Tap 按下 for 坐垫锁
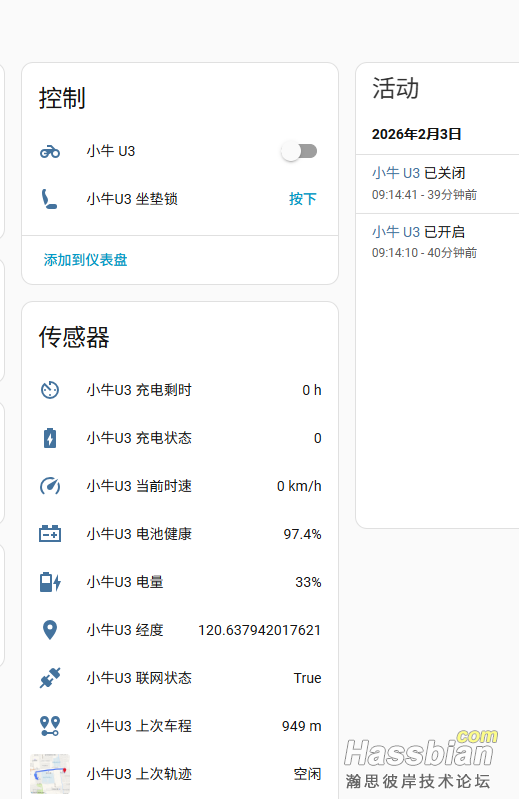This screenshot has height=799, width=519. (x=303, y=199)
